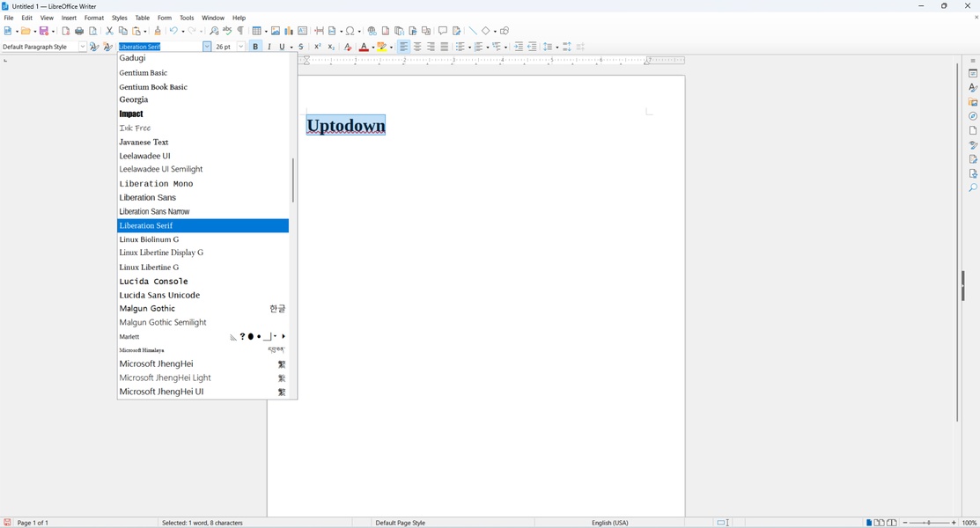Enable Align Right

(x=431, y=47)
